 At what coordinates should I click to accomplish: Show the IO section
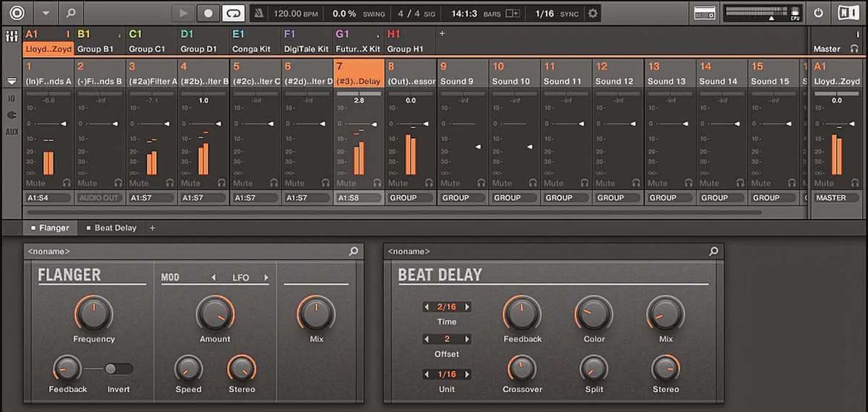click(x=11, y=99)
